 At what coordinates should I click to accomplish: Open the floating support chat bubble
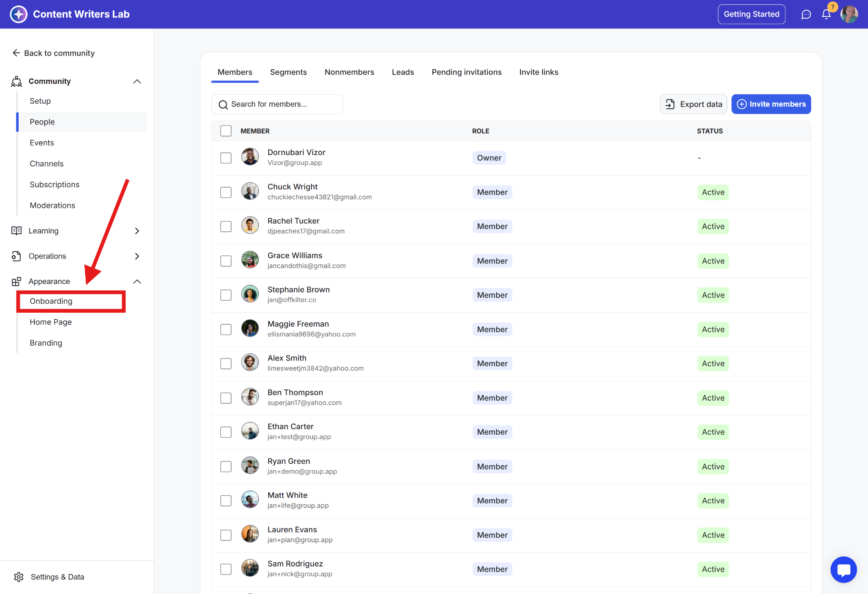pos(843,569)
